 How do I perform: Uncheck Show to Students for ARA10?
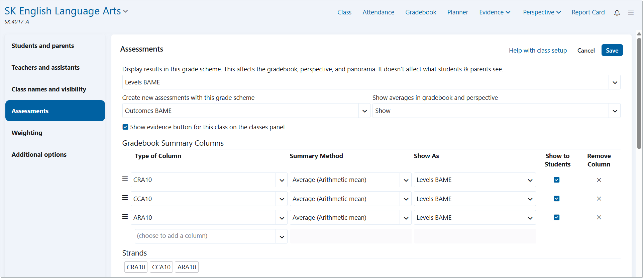tap(557, 217)
